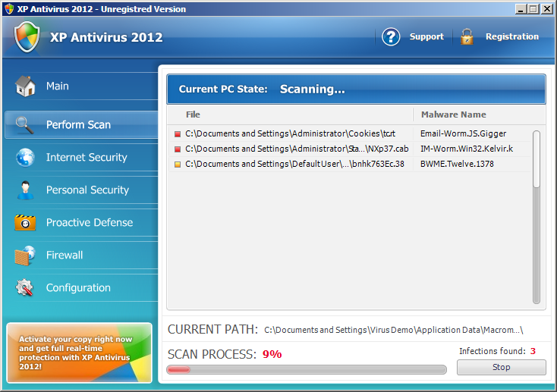Image resolution: width=557 pixels, height=392 pixels.
Task: Click the Support question mark icon
Action: [x=391, y=36]
